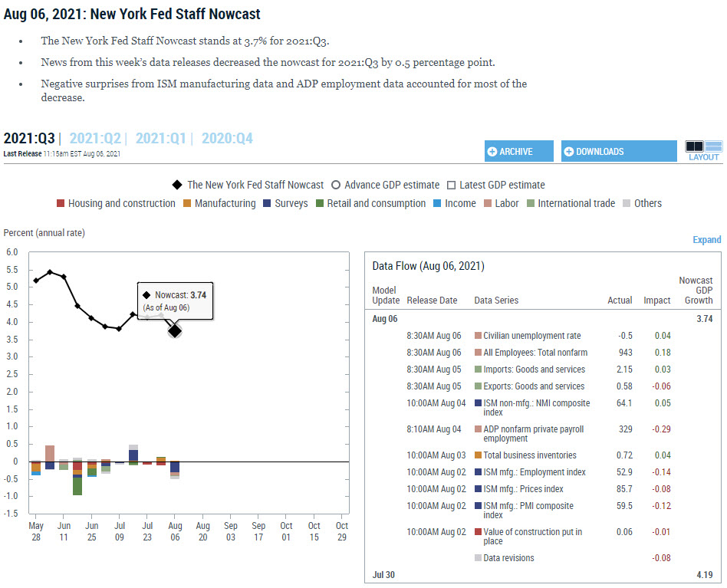
Task: Click the Nowcast 3.74 diamond on the chart
Action: (174, 330)
